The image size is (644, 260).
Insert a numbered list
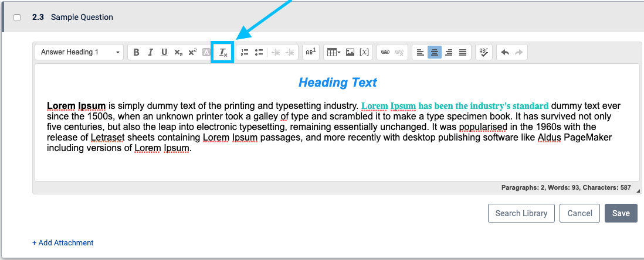pyautogui.click(x=245, y=52)
